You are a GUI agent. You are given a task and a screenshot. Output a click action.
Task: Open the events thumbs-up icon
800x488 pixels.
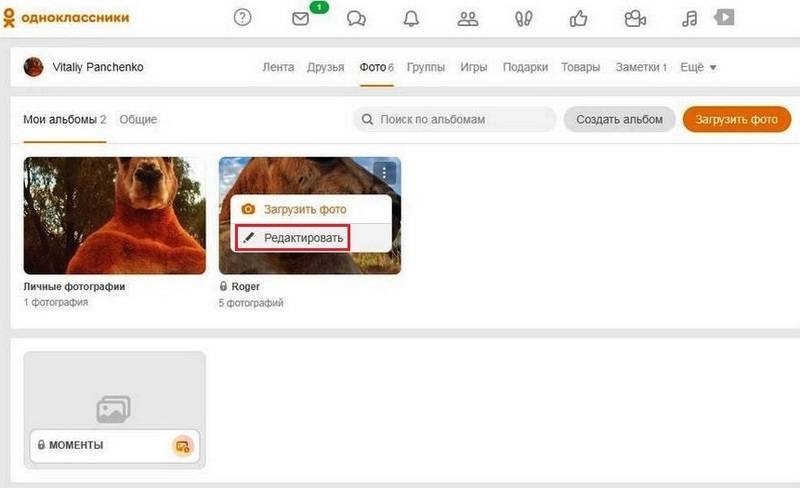[x=579, y=19]
